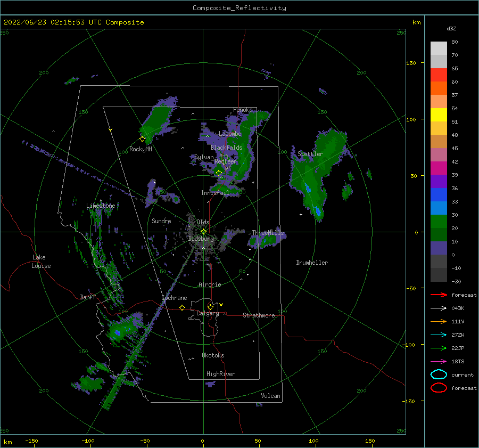This screenshot has width=479, height=448.
Task: Select the bright green 30–20 dBZ swatch
Action: pos(439,222)
